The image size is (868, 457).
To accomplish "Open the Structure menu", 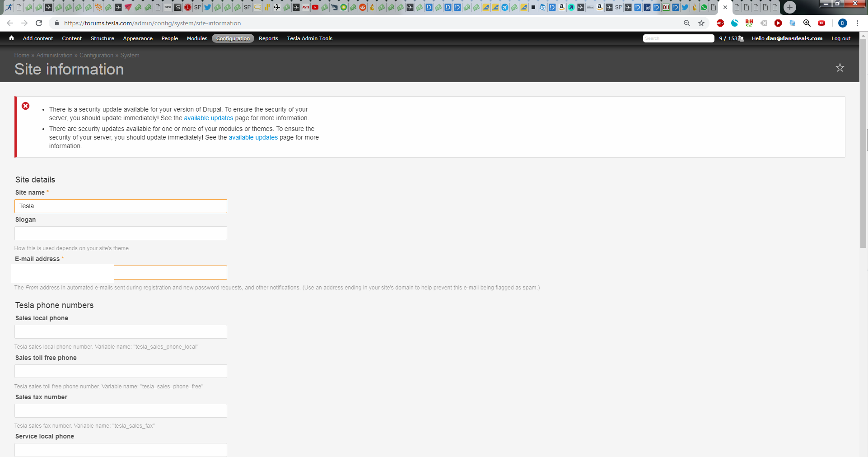I will point(103,38).
